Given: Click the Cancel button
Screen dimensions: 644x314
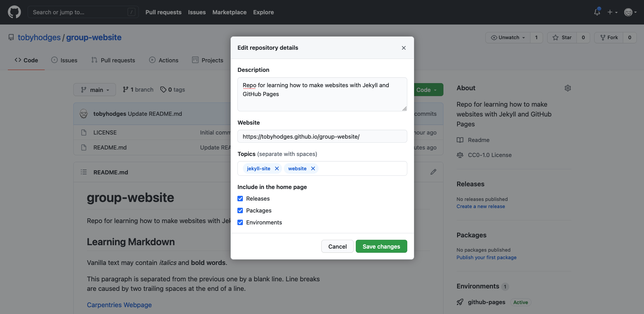Looking at the screenshot, I should 337,247.
